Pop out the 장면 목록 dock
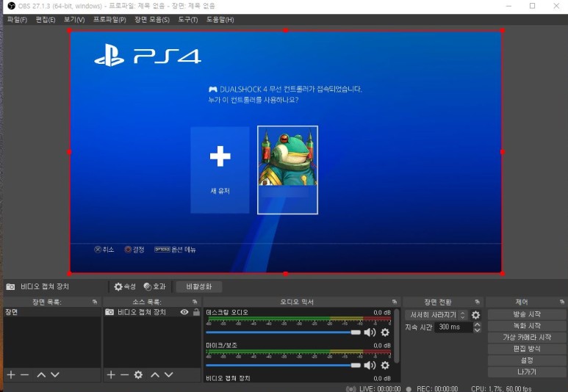 pyautogui.click(x=95, y=302)
